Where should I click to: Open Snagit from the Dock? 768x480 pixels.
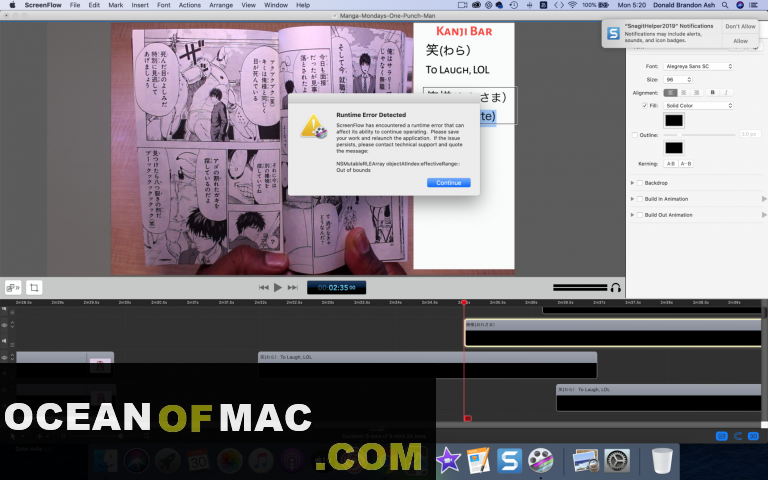(x=509, y=460)
